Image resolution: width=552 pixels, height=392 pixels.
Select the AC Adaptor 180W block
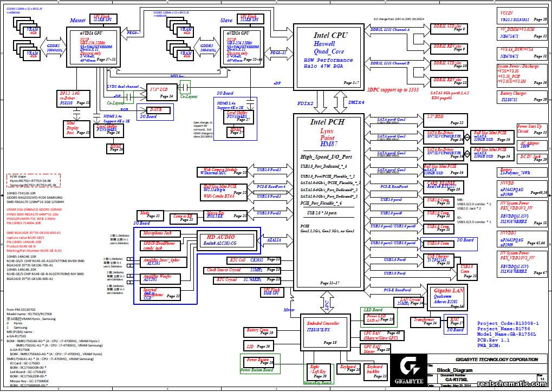(x=532, y=145)
